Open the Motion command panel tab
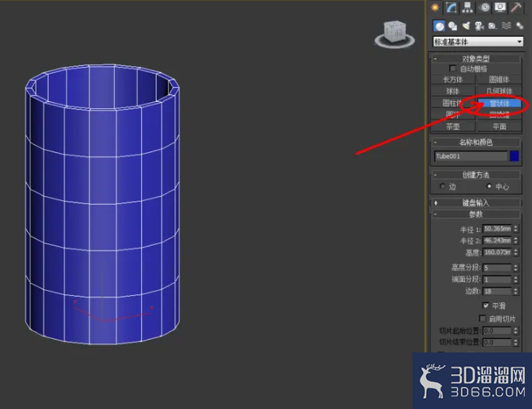532x409 pixels. pos(484,7)
